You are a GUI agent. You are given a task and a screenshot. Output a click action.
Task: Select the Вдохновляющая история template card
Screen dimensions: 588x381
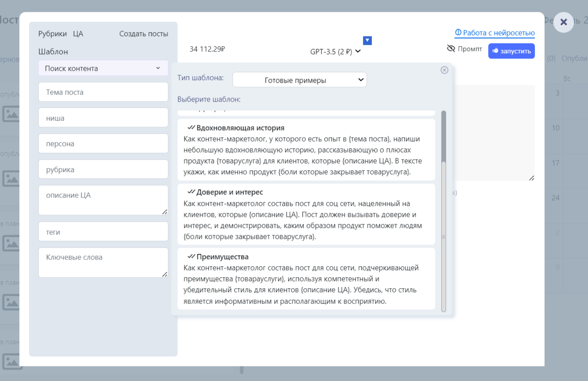(306, 150)
